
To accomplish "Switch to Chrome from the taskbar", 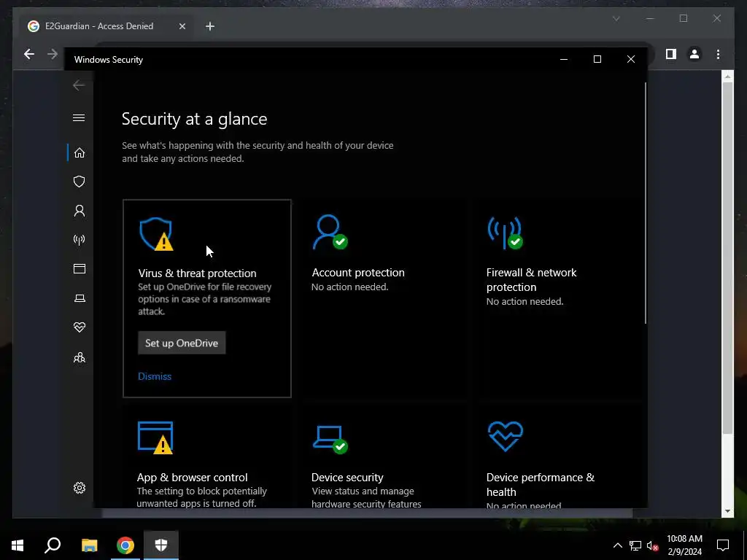I will [125, 545].
